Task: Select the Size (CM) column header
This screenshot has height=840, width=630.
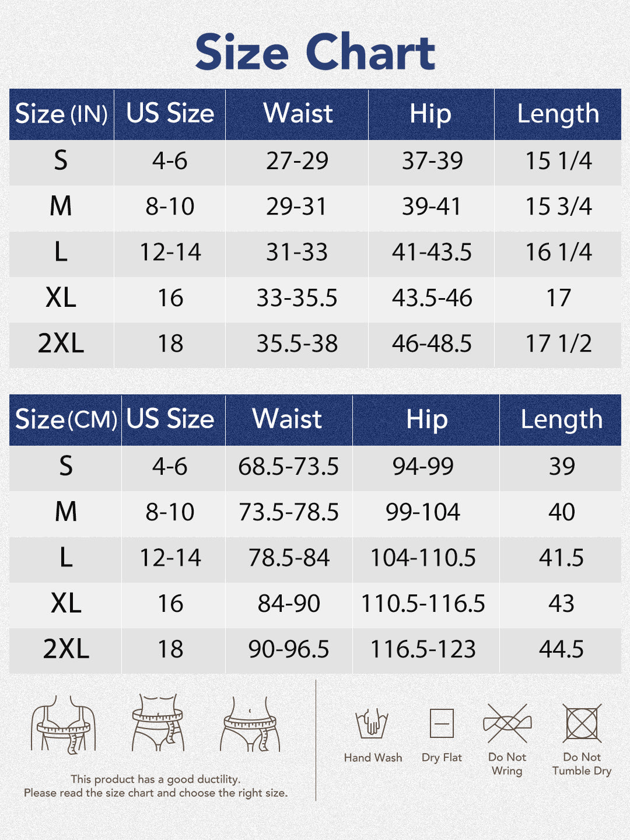Action: coord(65,419)
